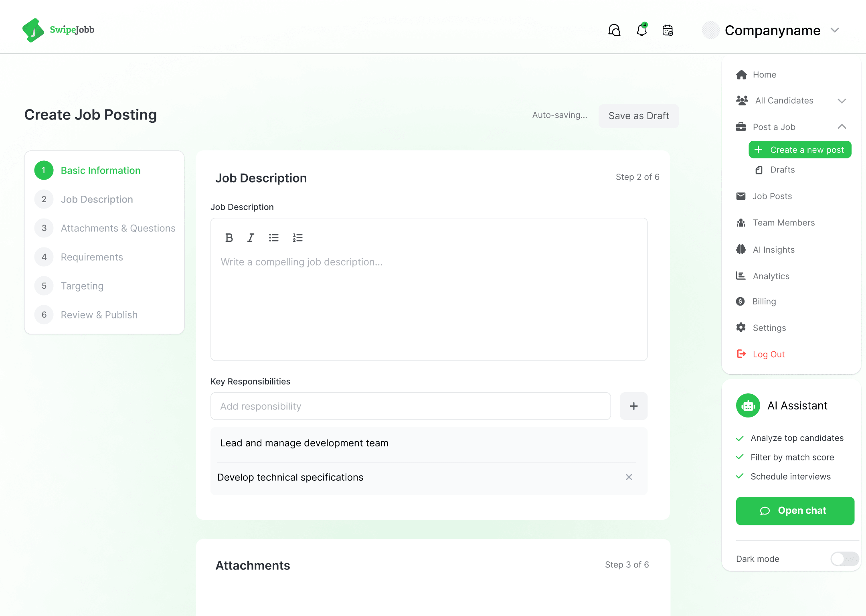Viewport: 866px width, 616px height.
Task: Open the calendar icon in header
Action: pyautogui.click(x=668, y=30)
